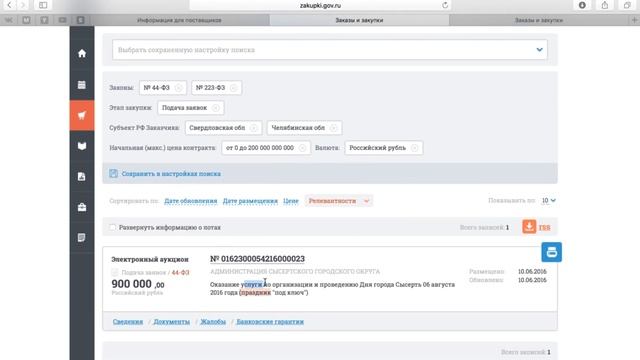The image size is (640, 360).
Task: Click the 44-ФЗ label under the auction title
Action: [x=180, y=272]
